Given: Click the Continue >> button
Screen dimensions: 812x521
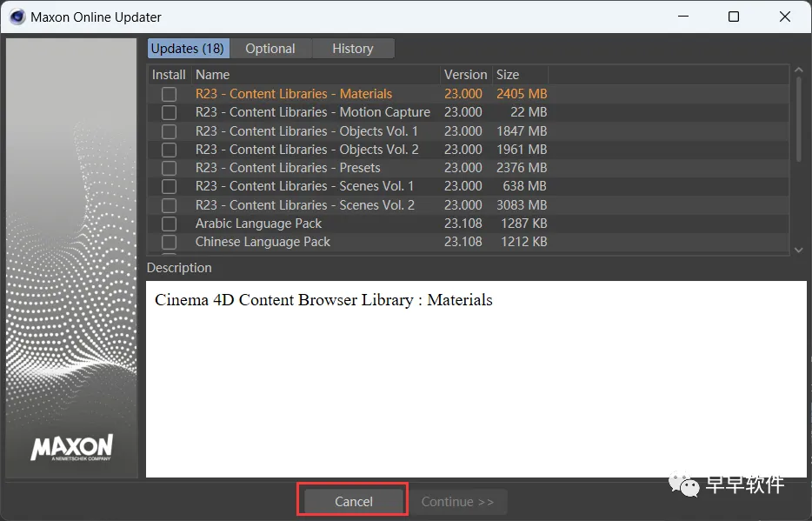Looking at the screenshot, I should (457, 501).
